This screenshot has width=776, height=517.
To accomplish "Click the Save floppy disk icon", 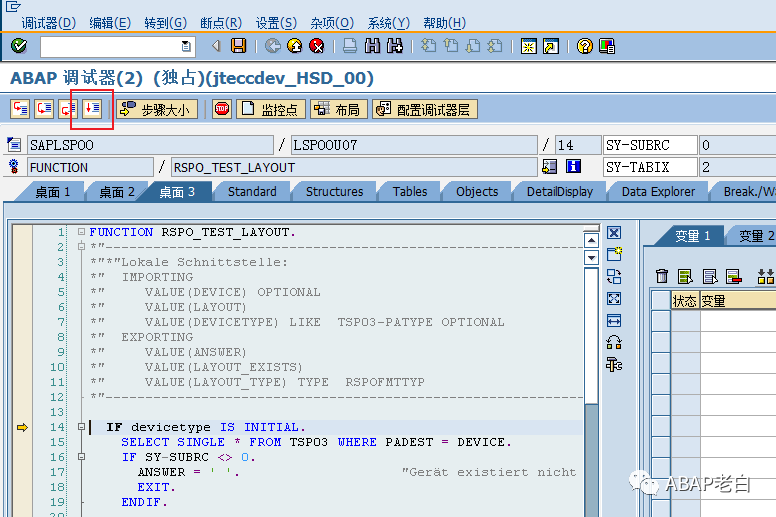I will tap(239, 46).
